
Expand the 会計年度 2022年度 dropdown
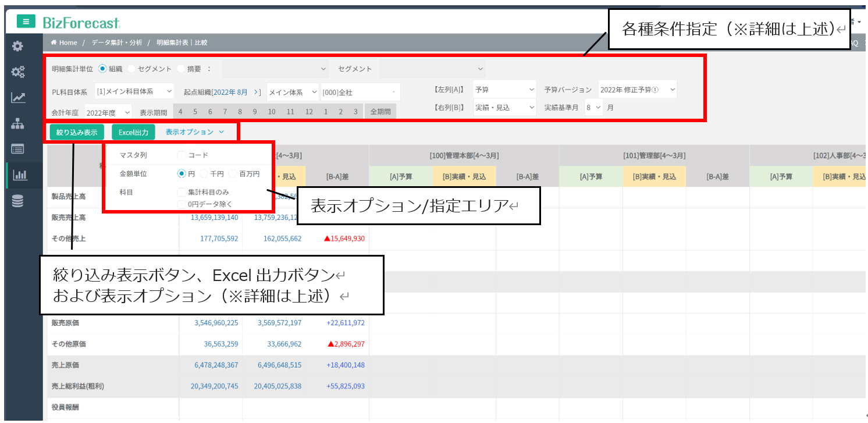click(x=108, y=113)
